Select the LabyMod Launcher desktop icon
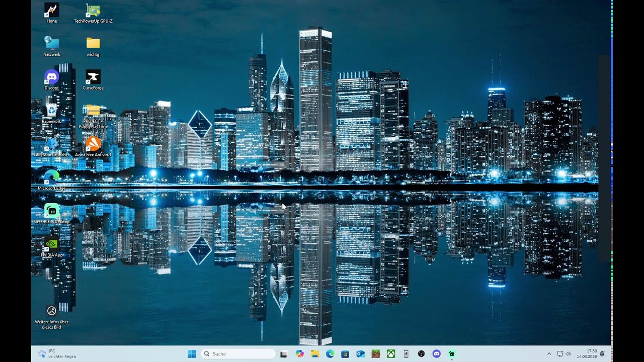Viewport: 644px width, 362px height. [x=52, y=147]
